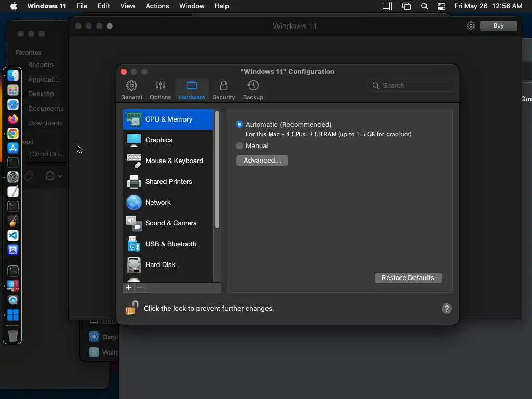
Task: Choose Automatic (Recommended) radio option
Action: (x=240, y=124)
